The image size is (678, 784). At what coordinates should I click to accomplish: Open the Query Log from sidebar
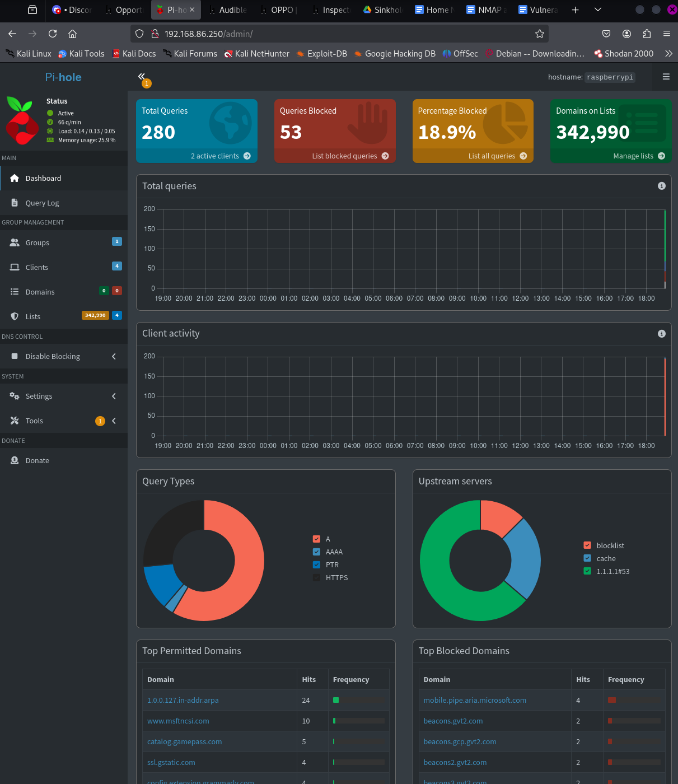pos(42,203)
